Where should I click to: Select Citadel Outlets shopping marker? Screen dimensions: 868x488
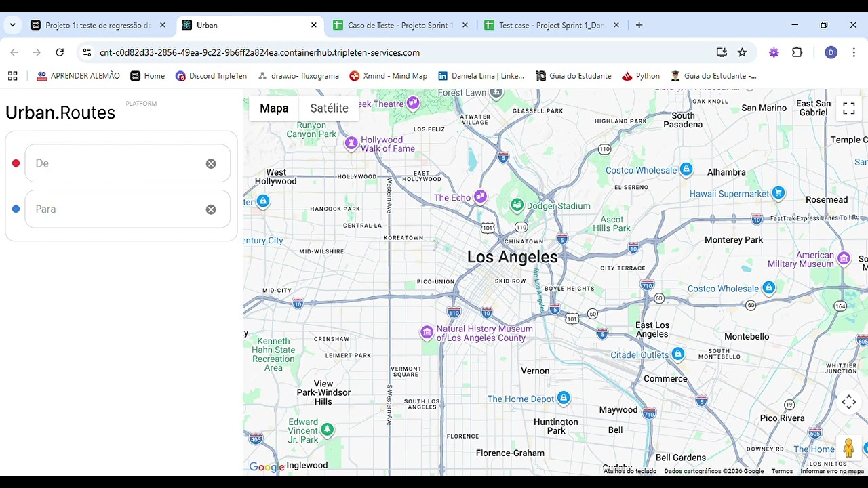677,354
